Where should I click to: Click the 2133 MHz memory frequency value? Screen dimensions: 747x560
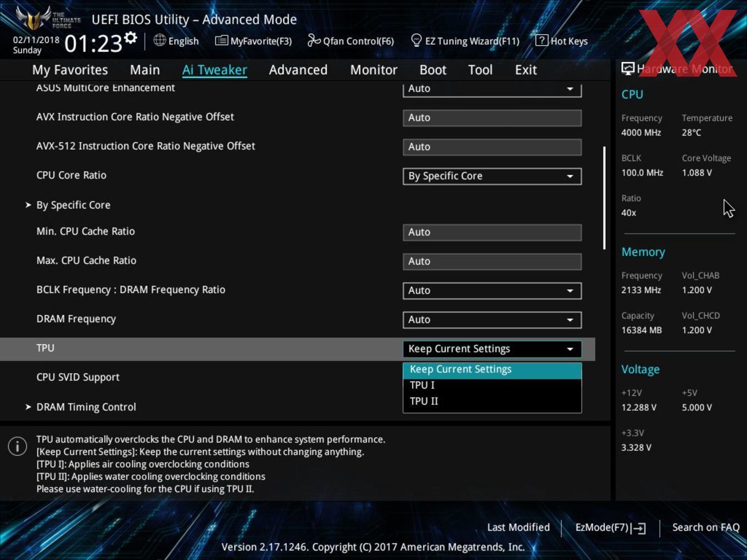click(x=641, y=290)
